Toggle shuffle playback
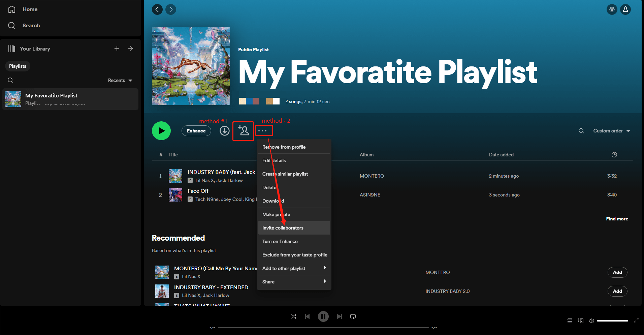644x335 pixels. pyautogui.click(x=293, y=316)
